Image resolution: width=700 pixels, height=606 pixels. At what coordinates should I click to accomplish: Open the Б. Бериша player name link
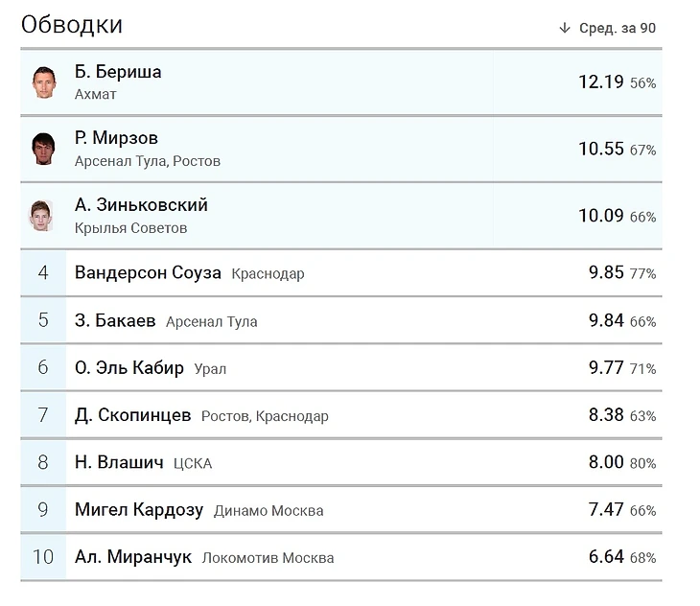[118, 72]
